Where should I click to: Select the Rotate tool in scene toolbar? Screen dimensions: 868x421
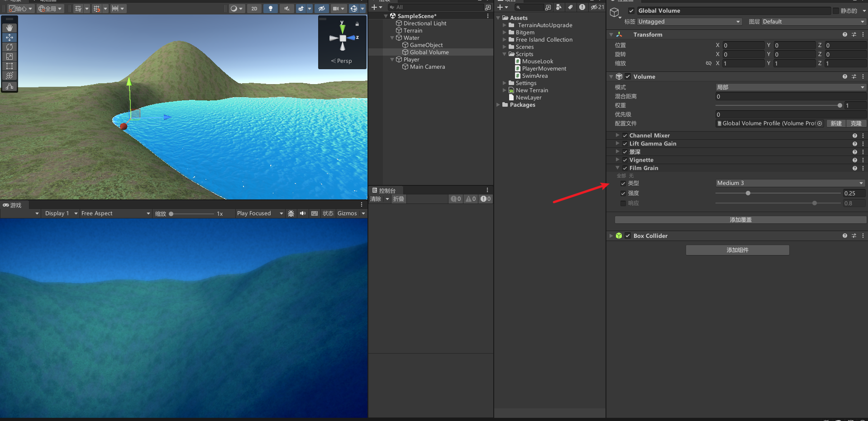click(10, 47)
